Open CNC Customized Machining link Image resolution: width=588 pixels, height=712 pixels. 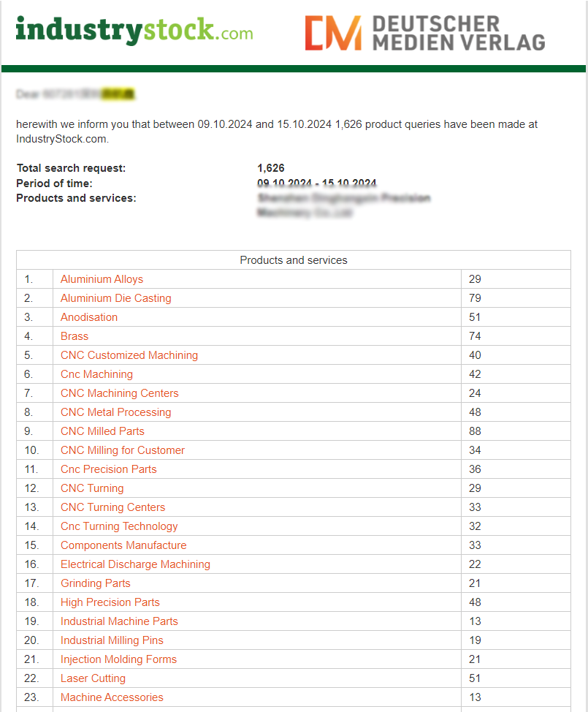click(x=129, y=355)
